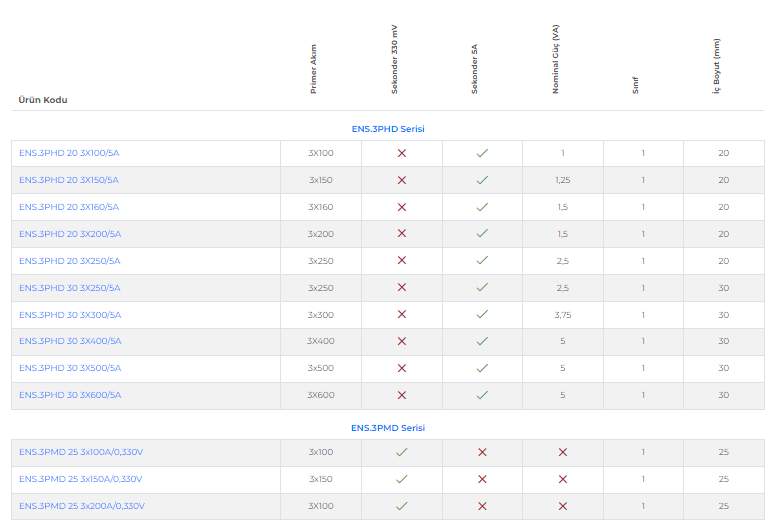This screenshot has width=775, height=532.
Task: Open the ENS.3PMD 25 3x150A/0,330V product link
Action: 80,479
